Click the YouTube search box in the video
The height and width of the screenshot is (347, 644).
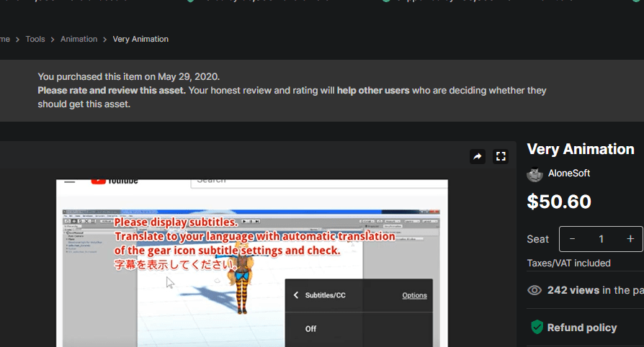pyautogui.click(x=317, y=181)
